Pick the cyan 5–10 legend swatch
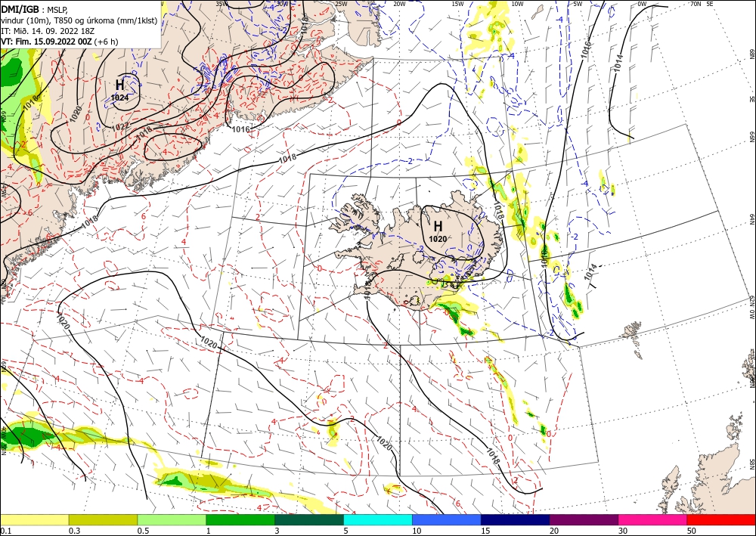Image resolution: width=756 pixels, height=536 pixels. 378,519
